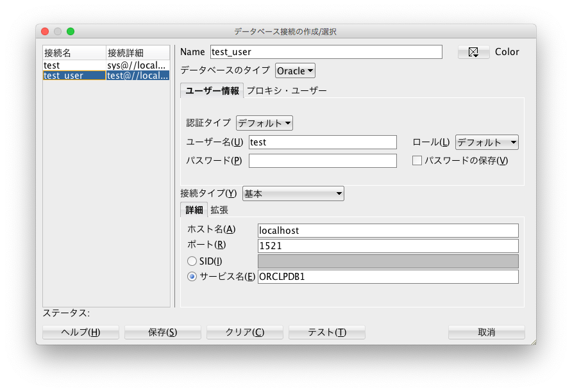Switch to the 拡張 tab
Screen dimensions: 572x392
219,210
